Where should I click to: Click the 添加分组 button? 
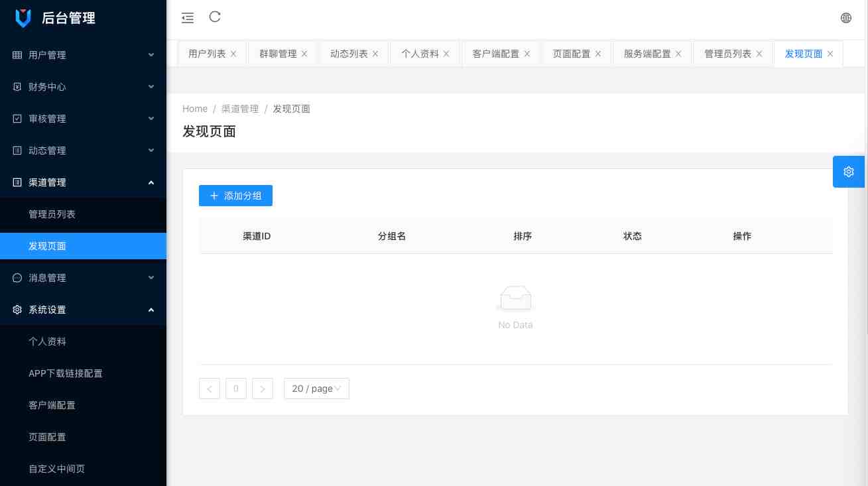coord(235,196)
